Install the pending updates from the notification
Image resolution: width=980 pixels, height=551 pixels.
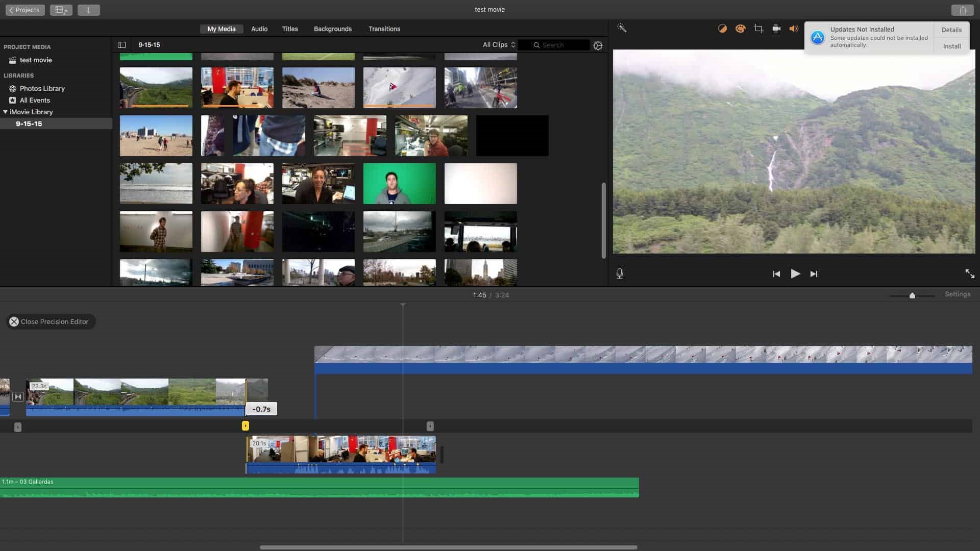click(952, 46)
